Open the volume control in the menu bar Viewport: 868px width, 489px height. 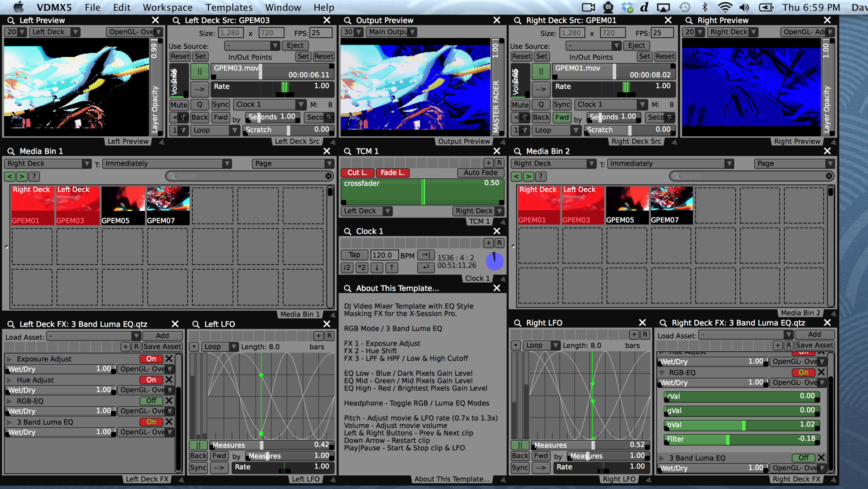point(744,7)
